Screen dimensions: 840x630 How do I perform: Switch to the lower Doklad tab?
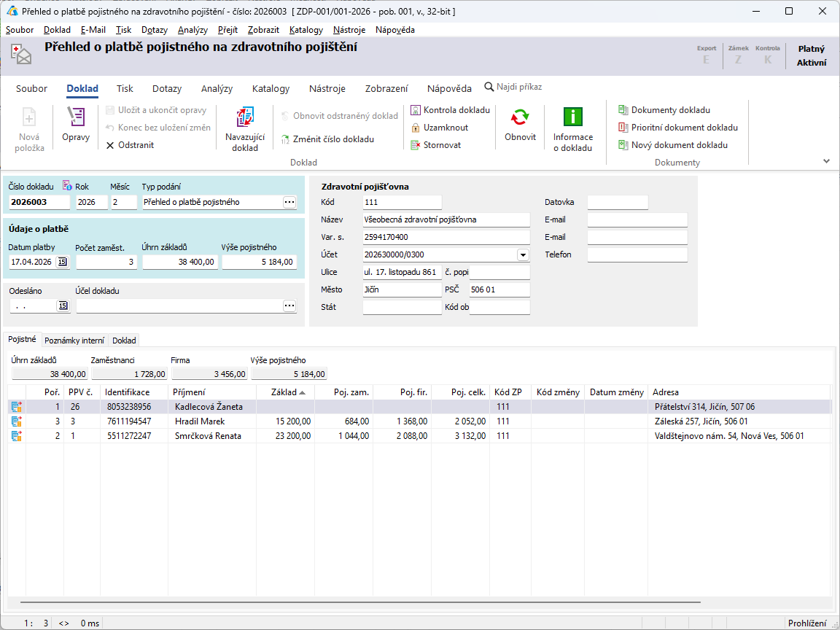pos(124,341)
